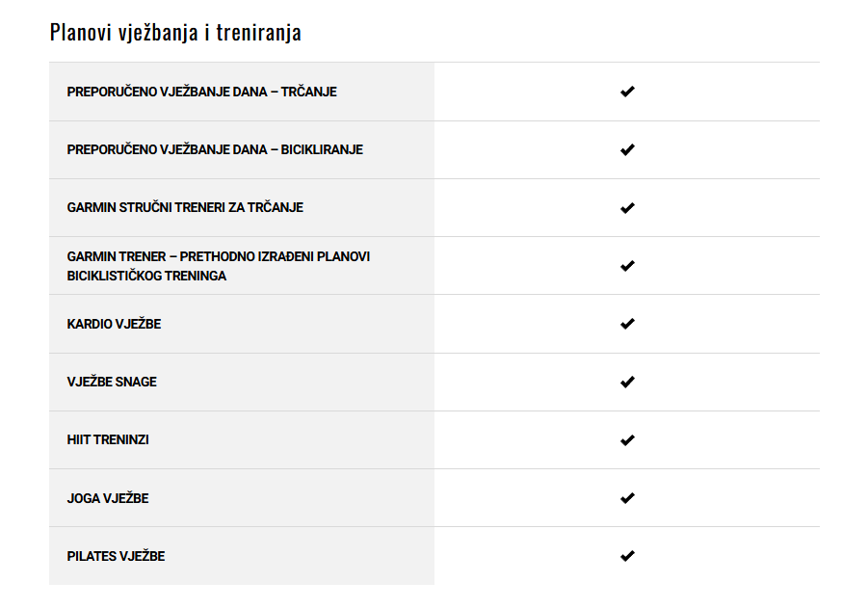Select the Pilates vježbe label

116,556
